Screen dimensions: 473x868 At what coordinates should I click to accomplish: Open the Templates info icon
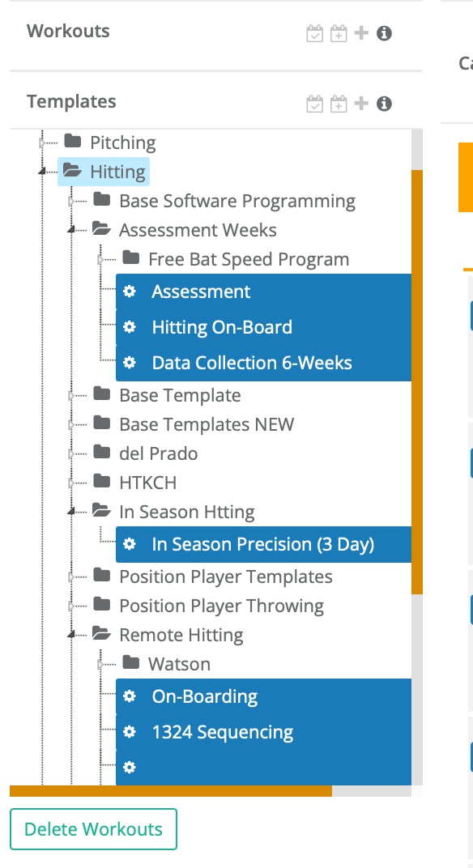coord(385,104)
